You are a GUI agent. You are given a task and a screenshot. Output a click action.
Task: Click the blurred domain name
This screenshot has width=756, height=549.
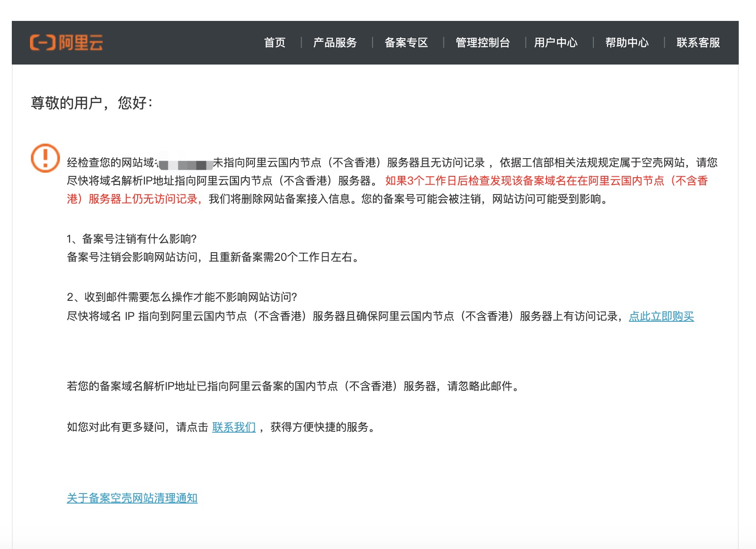[186, 163]
